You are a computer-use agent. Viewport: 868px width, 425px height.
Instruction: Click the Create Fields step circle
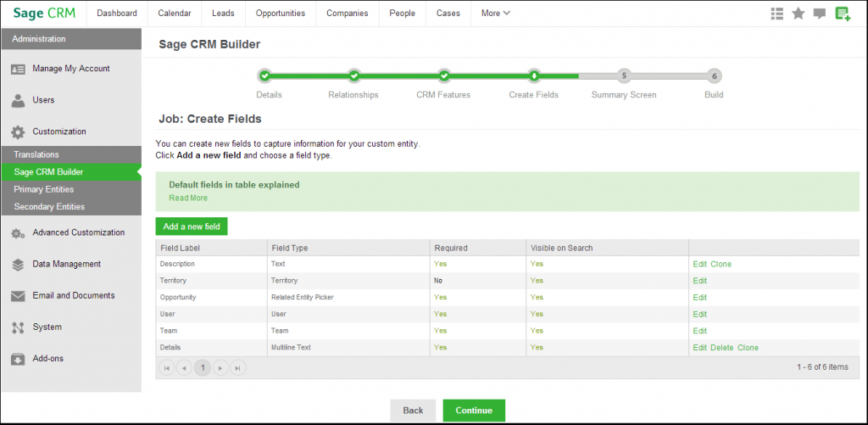tap(534, 75)
